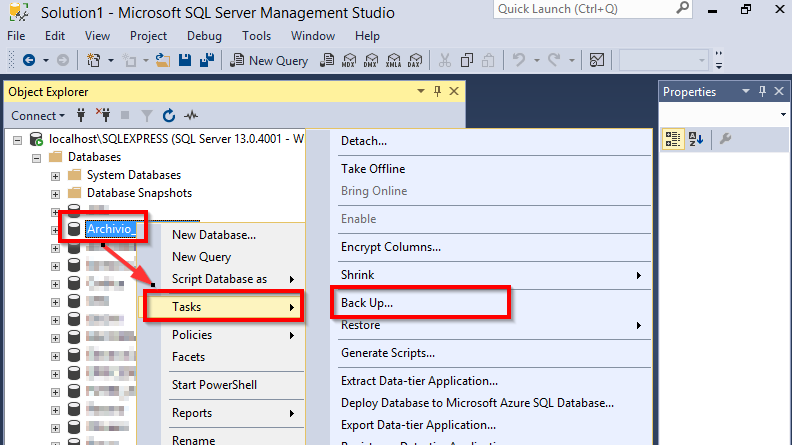Open the Restore submenu

click(491, 325)
